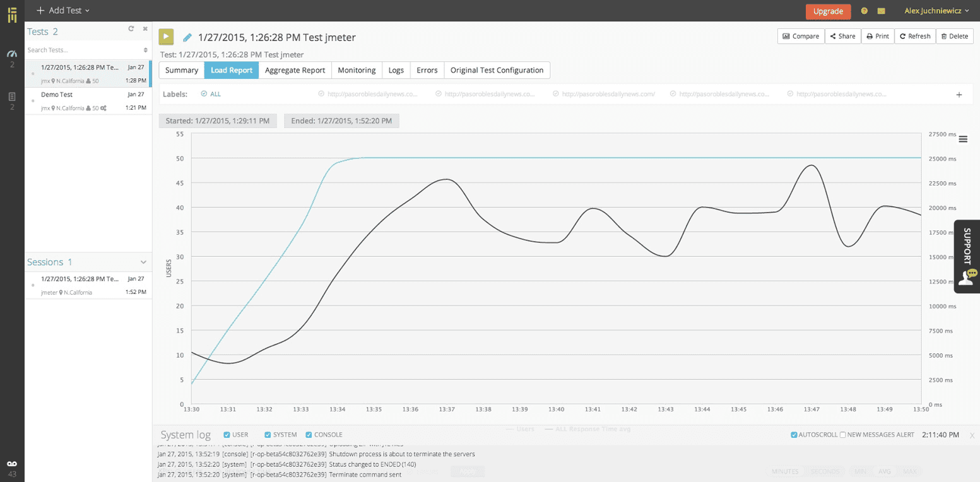This screenshot has height=482, width=980.
Task: Collapse the Sessions panel chevron
Action: point(143,262)
